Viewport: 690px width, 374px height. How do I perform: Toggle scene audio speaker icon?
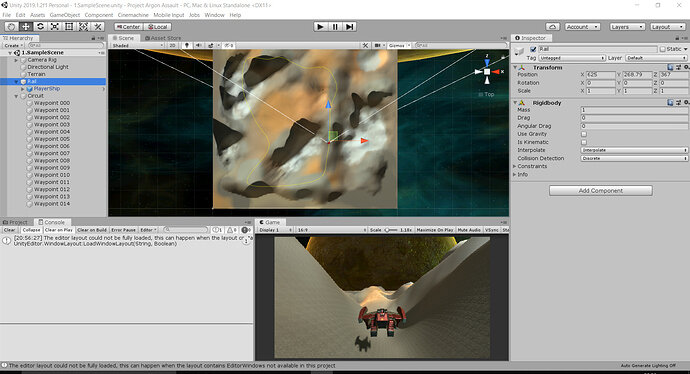198,45
